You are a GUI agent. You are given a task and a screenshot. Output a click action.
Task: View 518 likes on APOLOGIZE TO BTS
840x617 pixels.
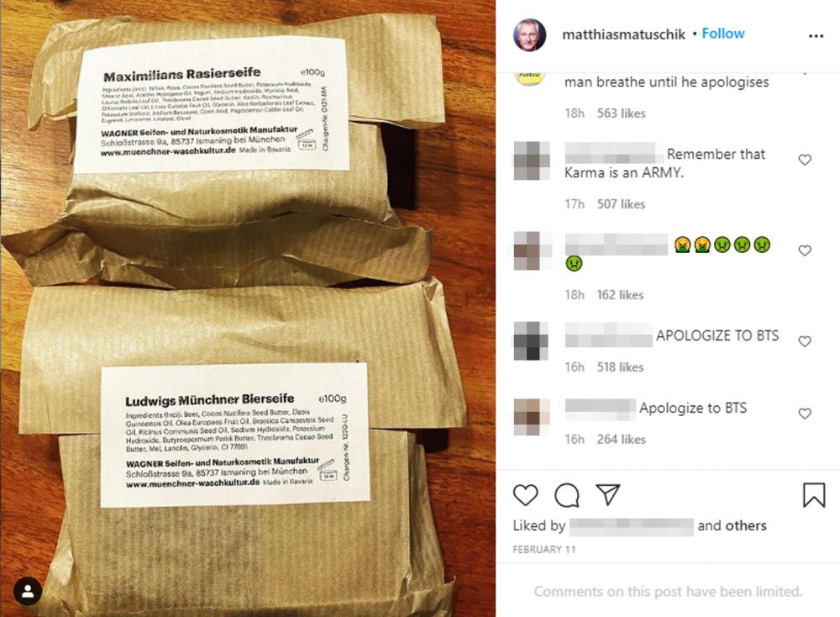click(x=621, y=367)
